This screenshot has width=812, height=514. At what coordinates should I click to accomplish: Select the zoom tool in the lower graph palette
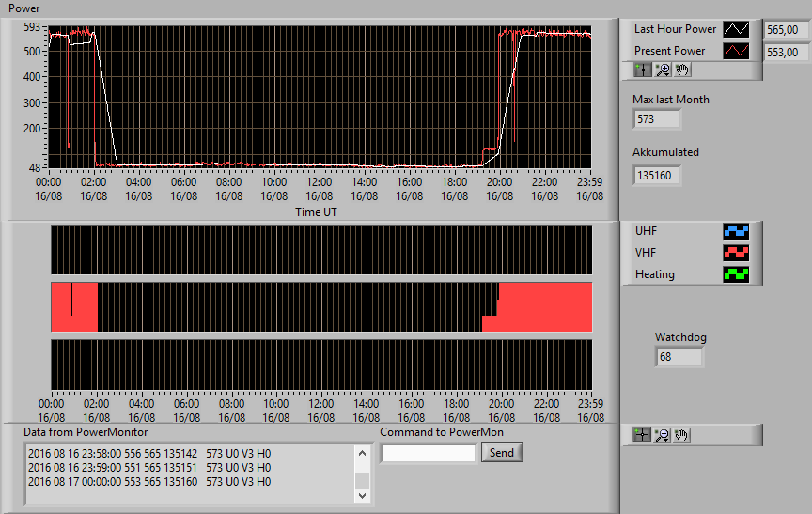click(662, 435)
